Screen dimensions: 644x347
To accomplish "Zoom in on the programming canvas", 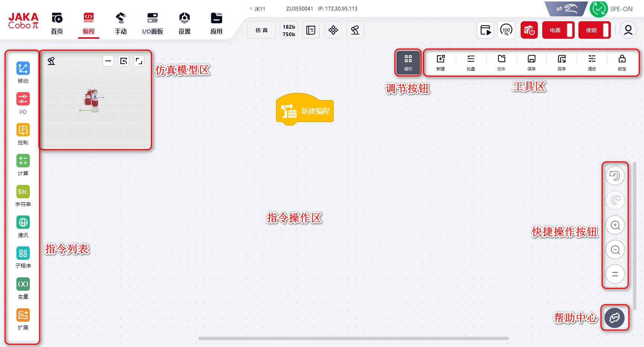I will (x=615, y=225).
